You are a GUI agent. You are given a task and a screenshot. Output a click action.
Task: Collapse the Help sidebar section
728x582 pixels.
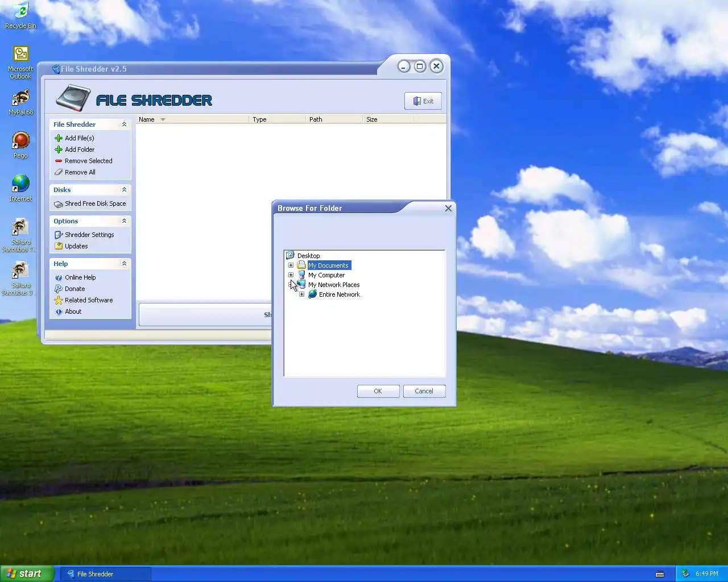pos(124,264)
